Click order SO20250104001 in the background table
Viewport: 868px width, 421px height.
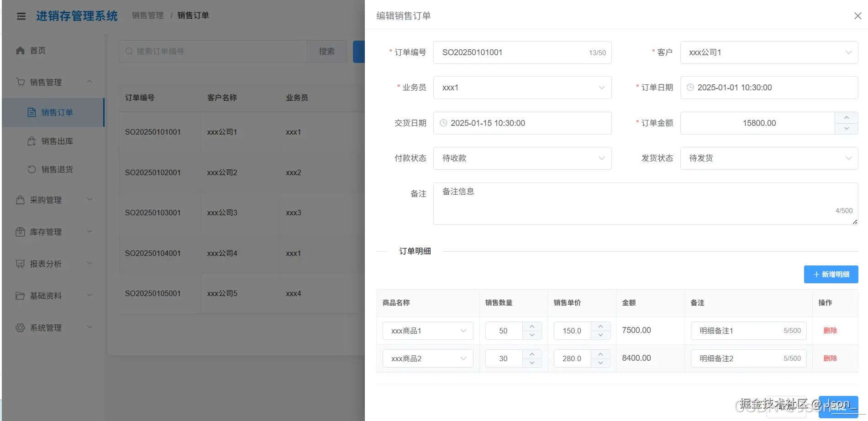point(153,254)
